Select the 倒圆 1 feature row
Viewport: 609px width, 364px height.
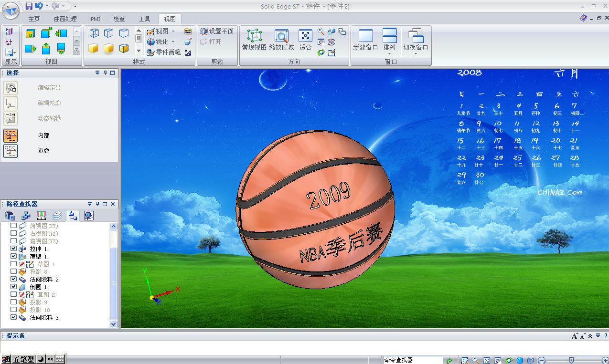pyautogui.click(x=39, y=287)
